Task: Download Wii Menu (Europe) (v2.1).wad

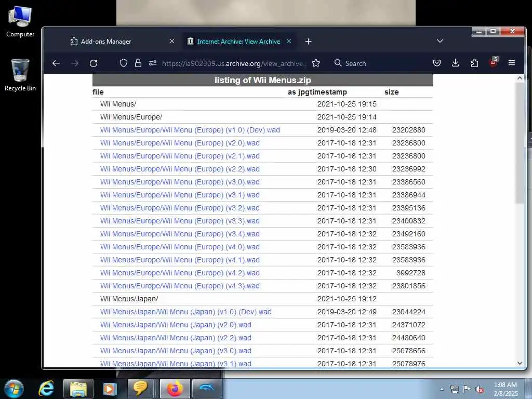Action: pos(180,156)
